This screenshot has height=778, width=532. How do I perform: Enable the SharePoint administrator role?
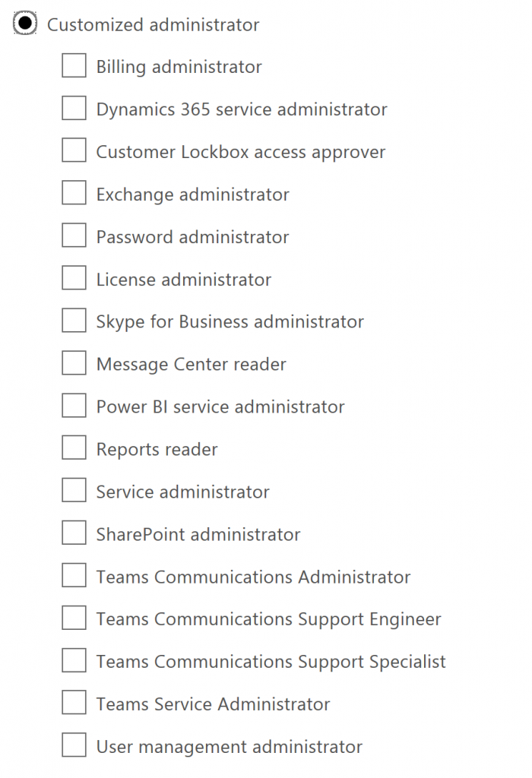point(74,533)
